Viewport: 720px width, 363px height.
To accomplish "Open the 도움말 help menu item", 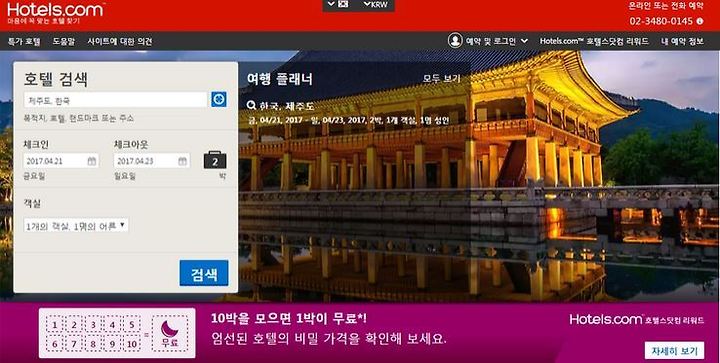I will (x=63, y=41).
